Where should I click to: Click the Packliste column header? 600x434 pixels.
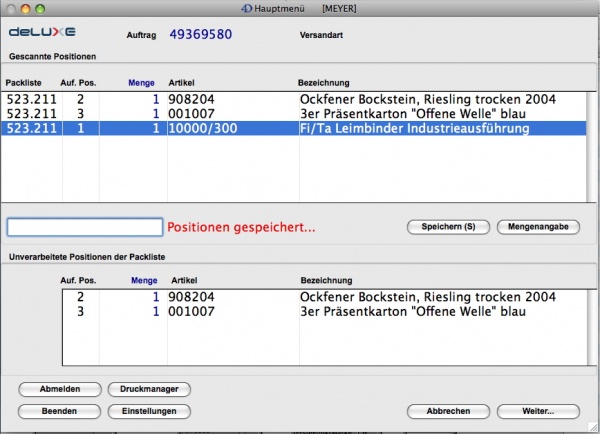25,81
